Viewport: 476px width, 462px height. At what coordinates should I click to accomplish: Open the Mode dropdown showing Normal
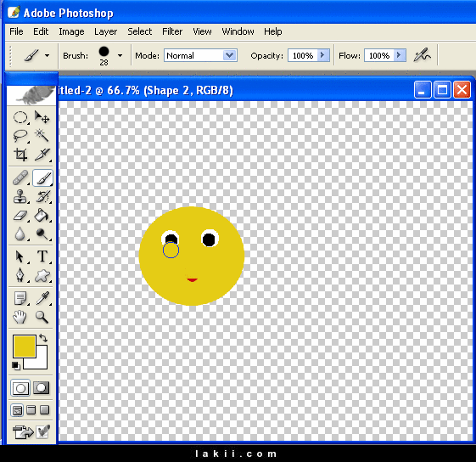[200, 55]
